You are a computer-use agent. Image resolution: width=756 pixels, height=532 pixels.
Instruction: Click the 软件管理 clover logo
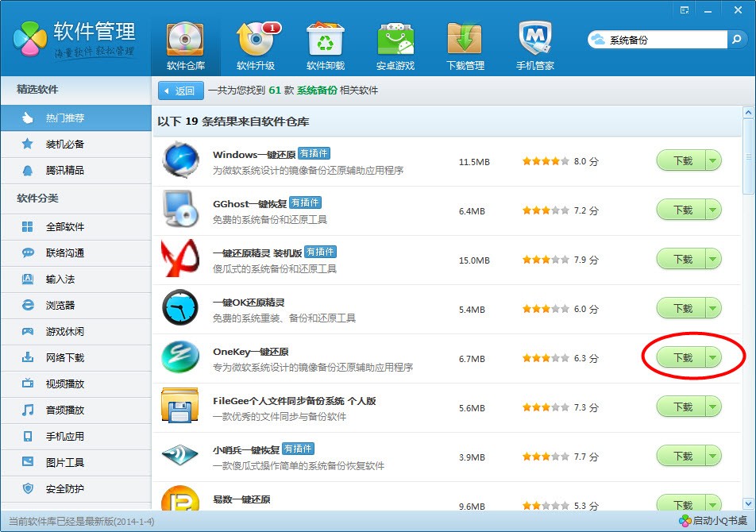pyautogui.click(x=30, y=39)
